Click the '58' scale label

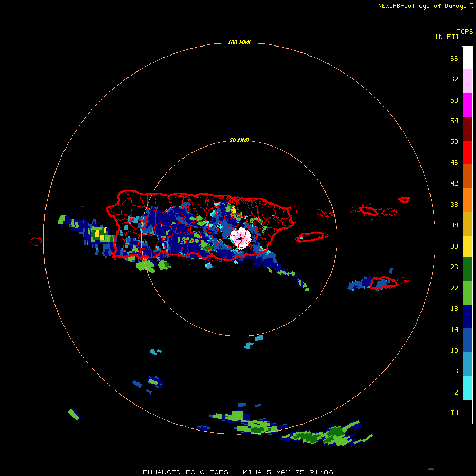454,100
